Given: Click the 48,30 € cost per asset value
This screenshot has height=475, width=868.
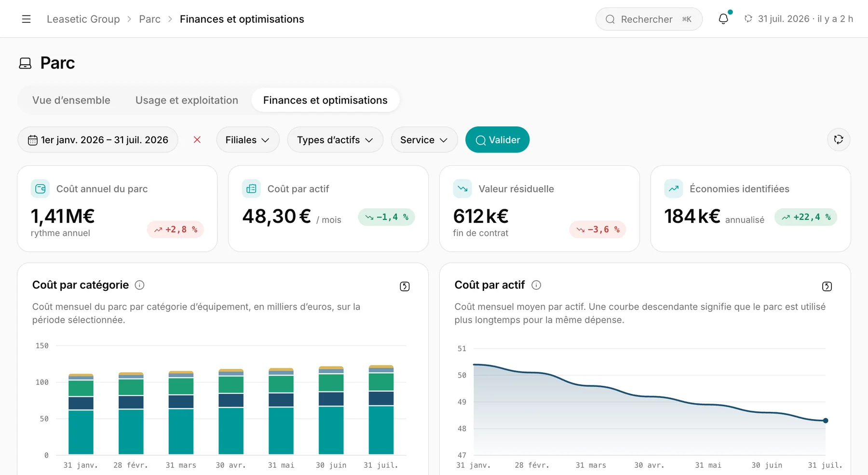Looking at the screenshot, I should coord(276,216).
